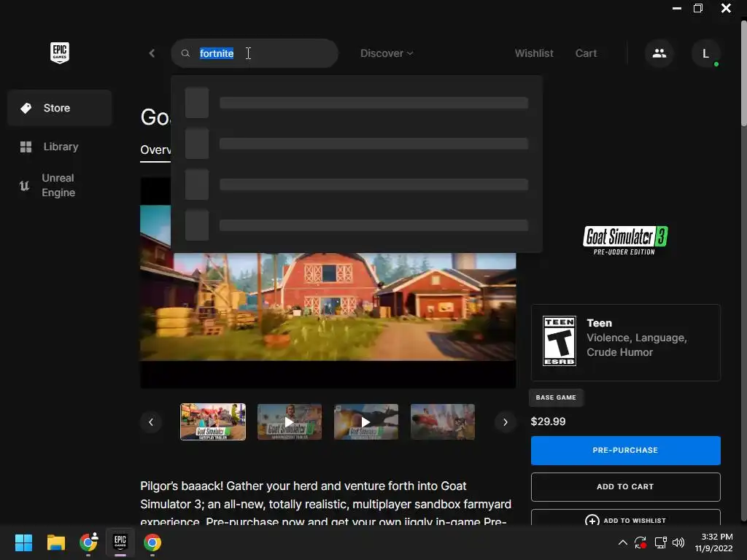
Task: Click the Unreal Engine sidebar label
Action: [x=58, y=185]
